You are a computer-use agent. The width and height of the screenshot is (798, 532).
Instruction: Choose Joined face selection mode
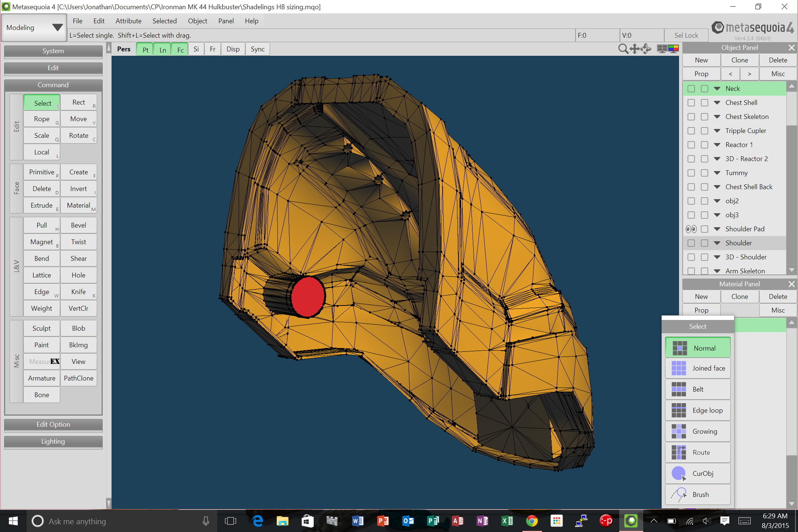pyautogui.click(x=698, y=368)
